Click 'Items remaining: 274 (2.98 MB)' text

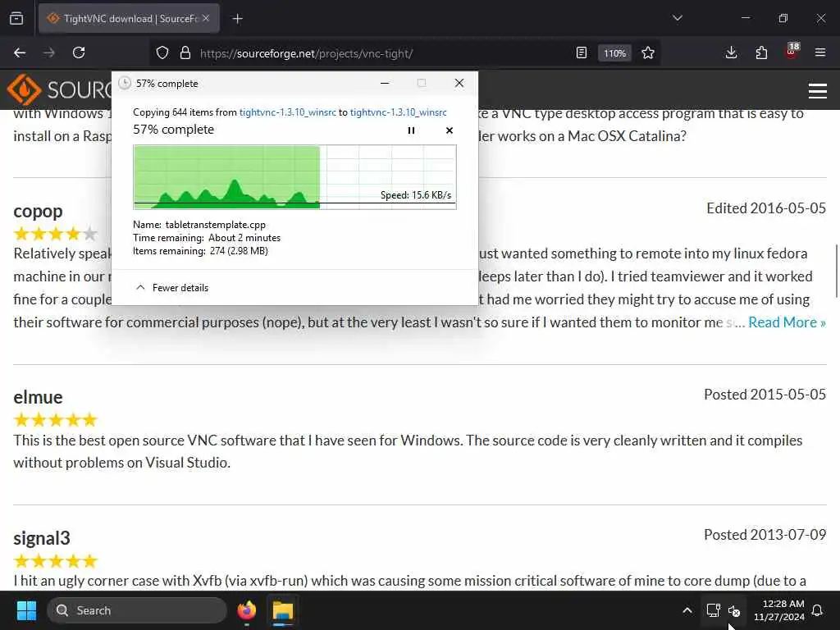point(200,251)
